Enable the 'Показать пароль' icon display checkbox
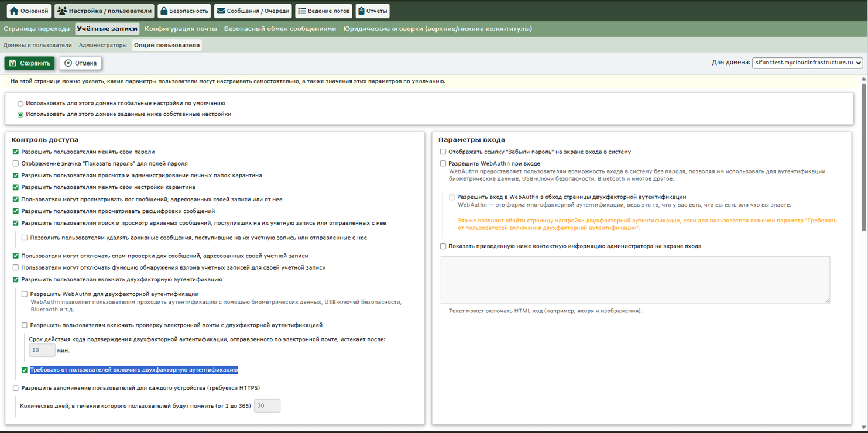This screenshot has width=868, height=433. (16, 164)
